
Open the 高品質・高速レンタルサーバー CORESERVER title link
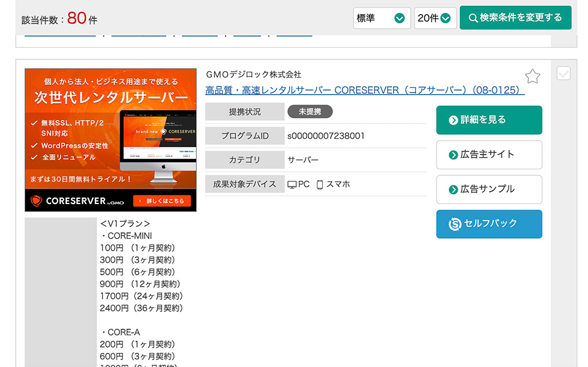pyautogui.click(x=365, y=90)
